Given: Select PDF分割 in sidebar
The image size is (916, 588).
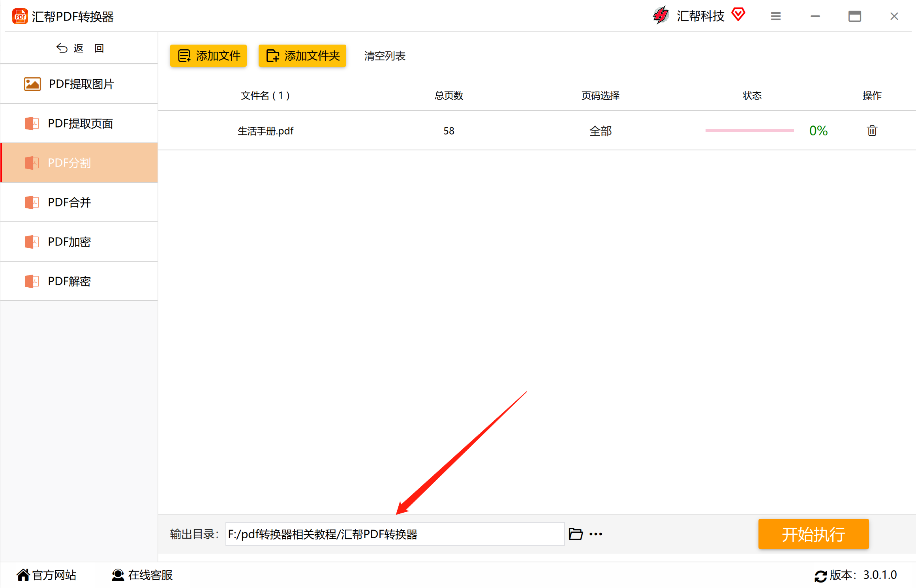Looking at the screenshot, I should click(x=79, y=163).
